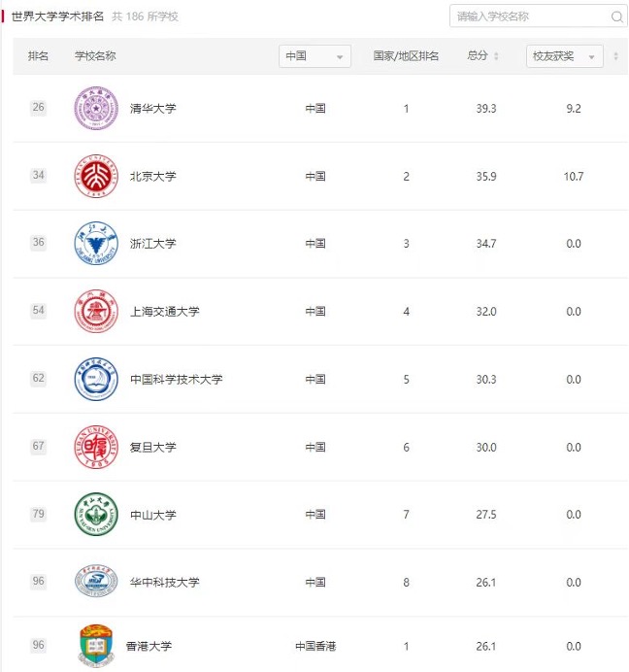Open the 北京大学 school link
The height and width of the screenshot is (672, 629).
tap(153, 177)
